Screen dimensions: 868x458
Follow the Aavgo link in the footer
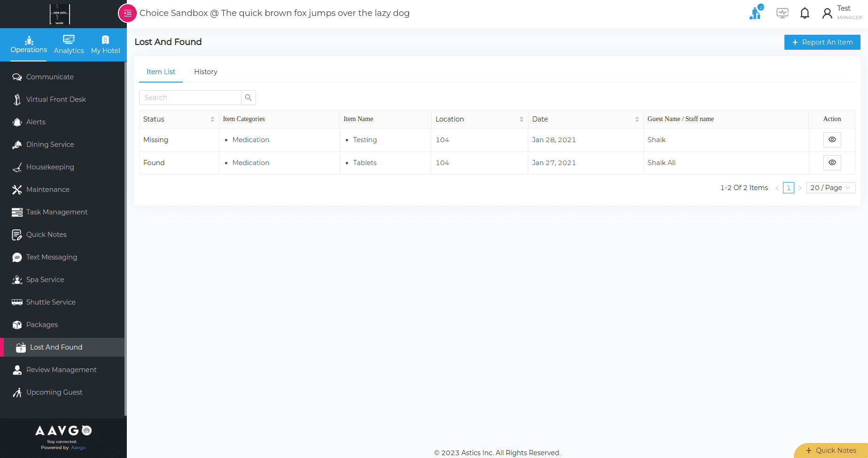tap(78, 448)
